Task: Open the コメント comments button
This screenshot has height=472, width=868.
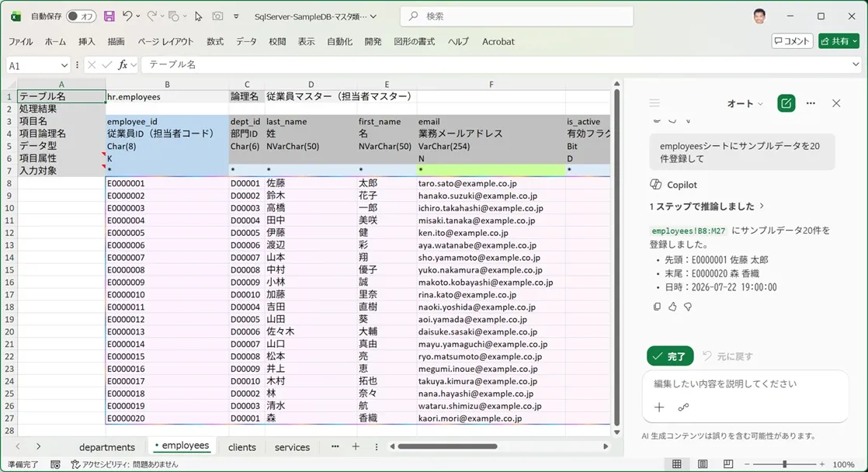Action: [792, 41]
